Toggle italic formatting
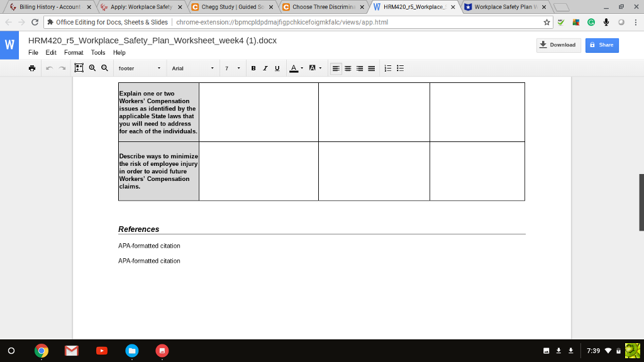This screenshot has height=362, width=644. (x=265, y=68)
